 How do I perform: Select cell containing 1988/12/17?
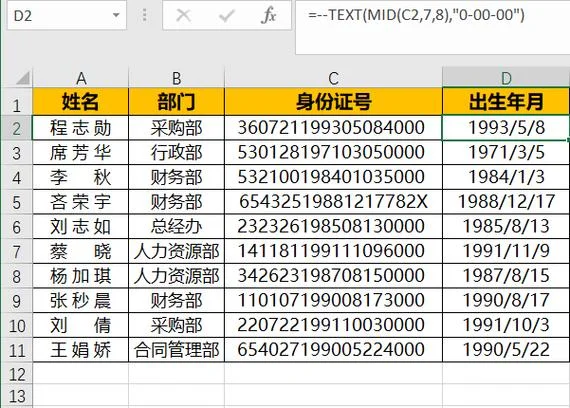coord(506,202)
